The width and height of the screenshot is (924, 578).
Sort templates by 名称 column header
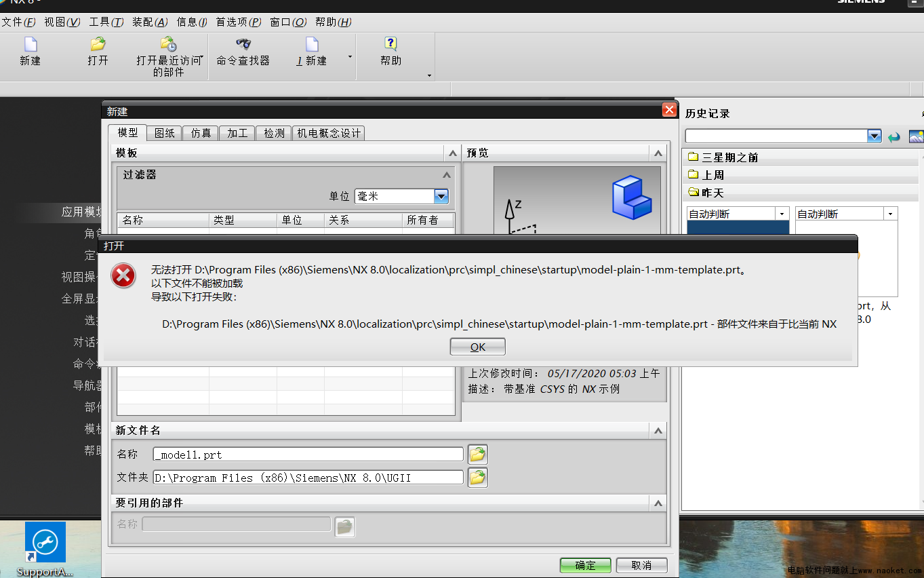click(163, 220)
